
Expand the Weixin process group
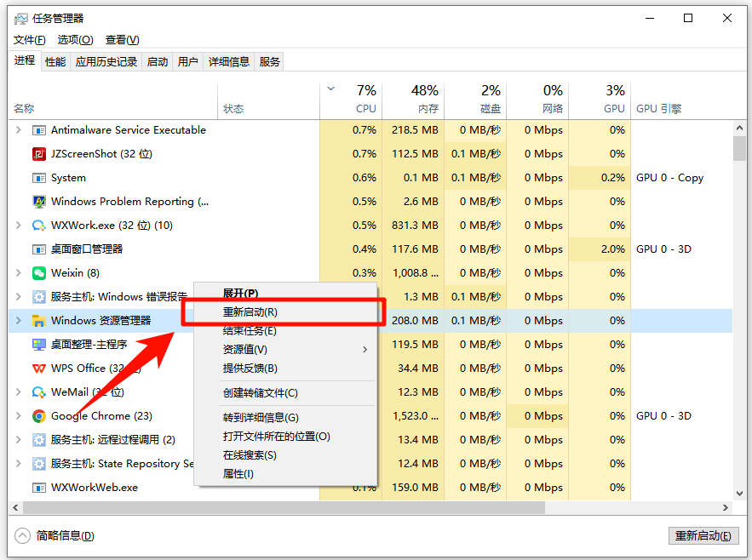tap(19, 273)
